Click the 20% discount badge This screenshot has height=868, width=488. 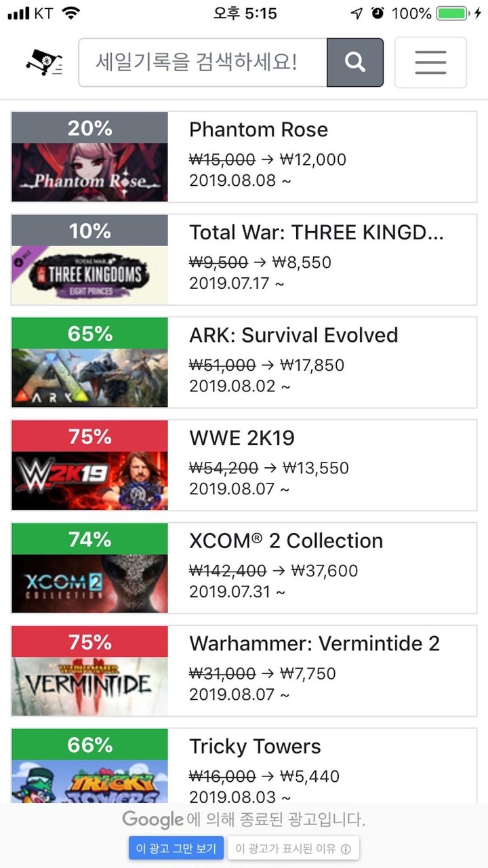click(89, 127)
